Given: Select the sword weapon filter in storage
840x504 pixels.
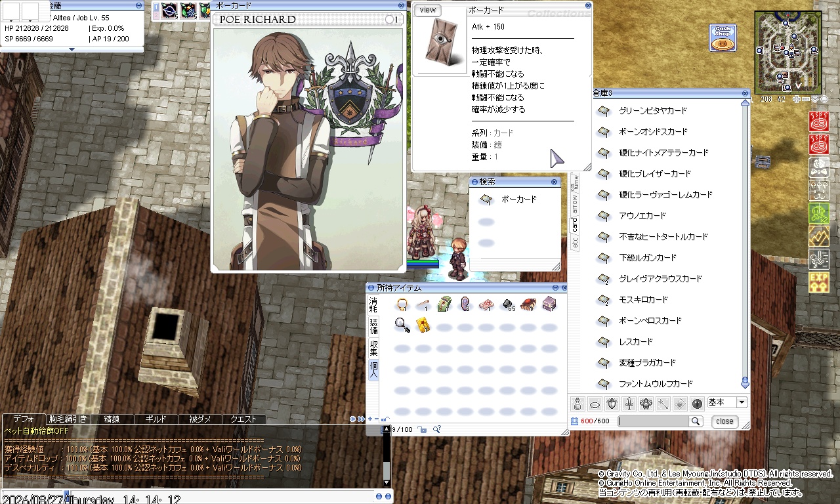Looking at the screenshot, I should 629,403.
